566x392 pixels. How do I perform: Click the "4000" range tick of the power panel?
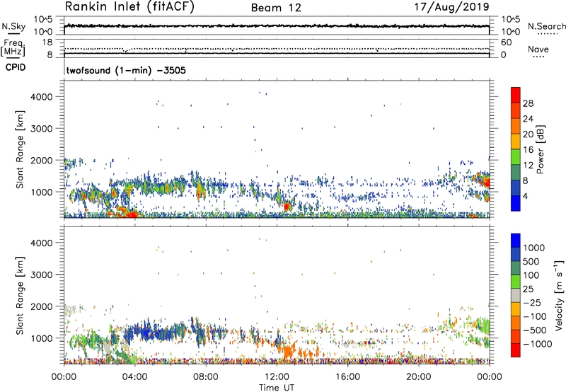[x=42, y=97]
